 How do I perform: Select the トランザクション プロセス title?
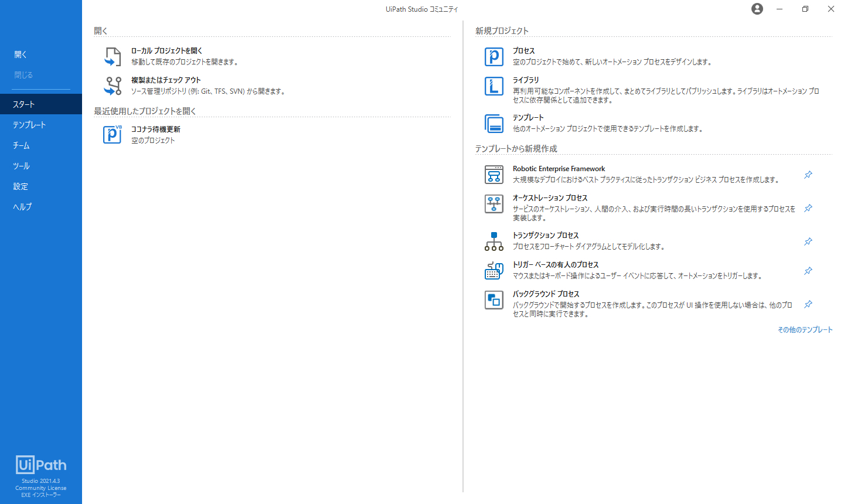pos(546,236)
